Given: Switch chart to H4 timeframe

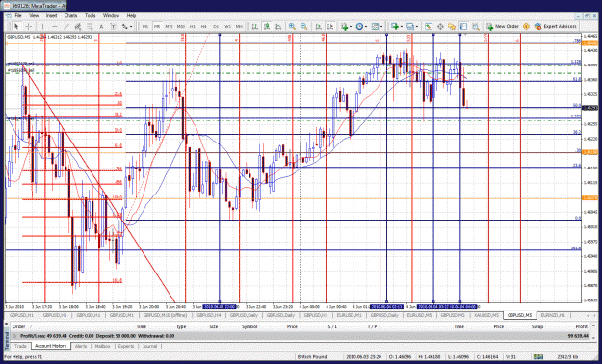Looking at the screenshot, I should click(204, 27).
